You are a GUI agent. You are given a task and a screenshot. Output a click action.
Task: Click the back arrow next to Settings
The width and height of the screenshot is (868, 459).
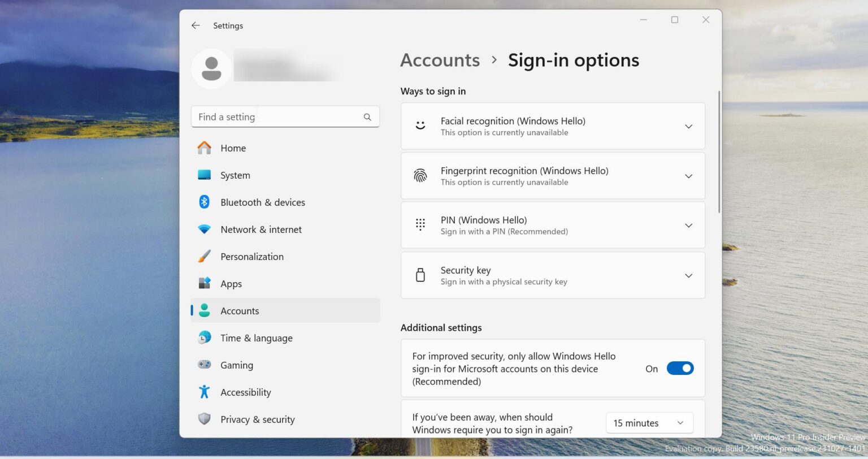point(195,25)
